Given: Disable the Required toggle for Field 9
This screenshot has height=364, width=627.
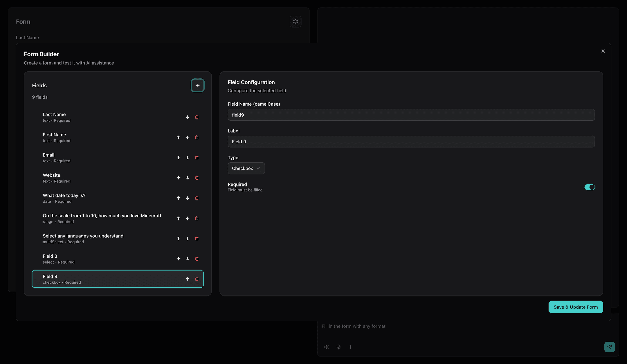Looking at the screenshot, I should (x=590, y=187).
